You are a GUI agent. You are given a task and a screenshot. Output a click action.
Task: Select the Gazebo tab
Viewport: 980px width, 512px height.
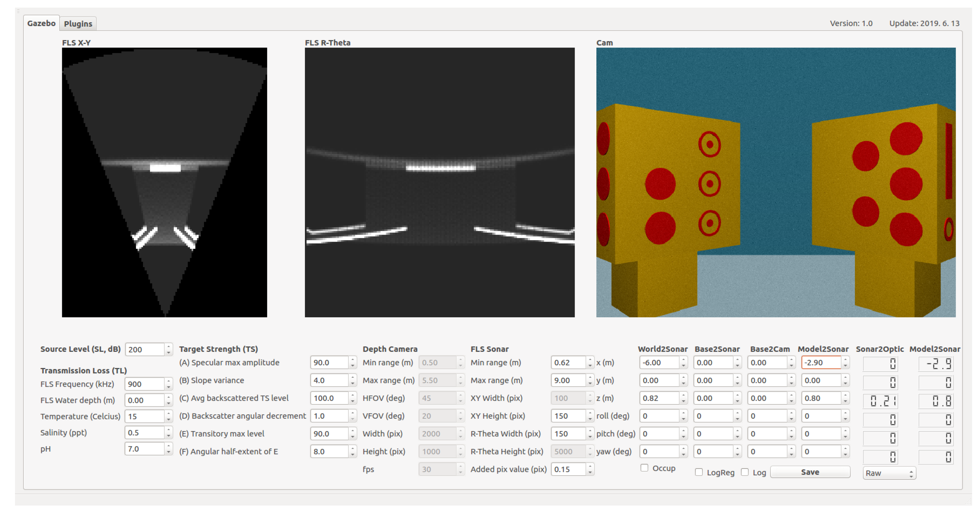pyautogui.click(x=41, y=23)
